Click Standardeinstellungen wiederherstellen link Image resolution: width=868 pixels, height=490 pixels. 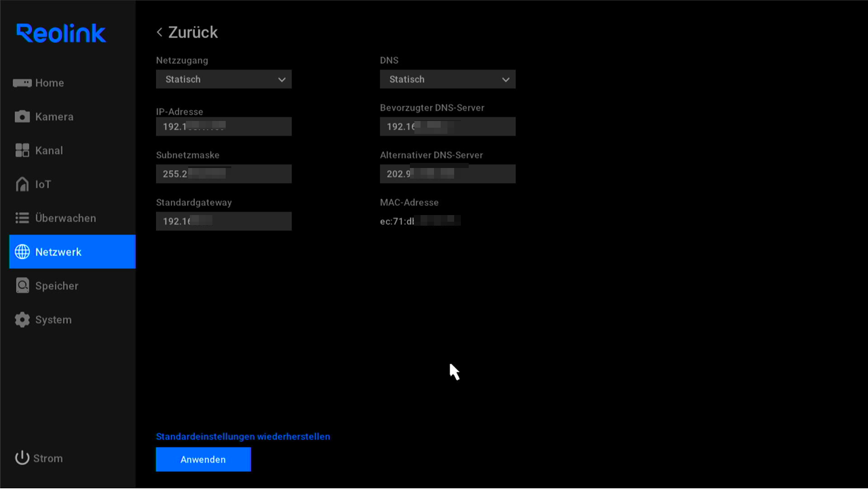pos(243,436)
